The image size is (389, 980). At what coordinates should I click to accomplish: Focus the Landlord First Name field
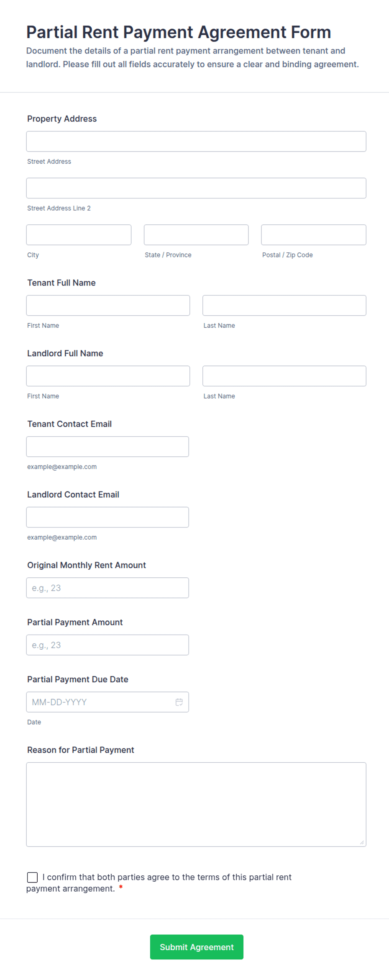point(108,376)
